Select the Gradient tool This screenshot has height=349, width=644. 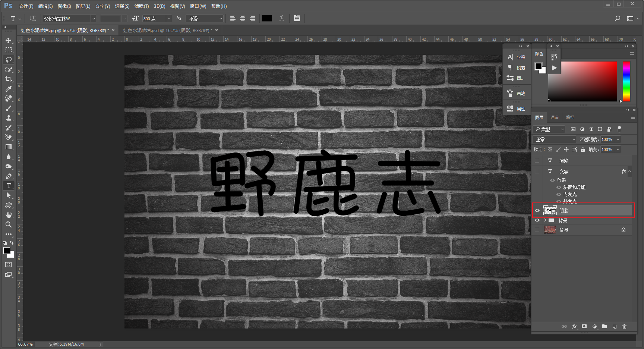[9, 147]
